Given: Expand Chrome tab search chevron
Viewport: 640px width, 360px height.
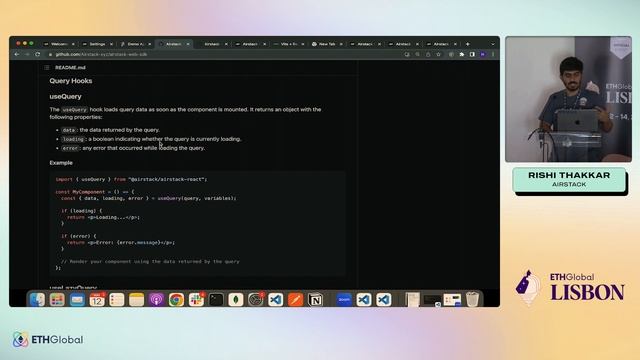Looking at the screenshot, I should coord(493,44).
